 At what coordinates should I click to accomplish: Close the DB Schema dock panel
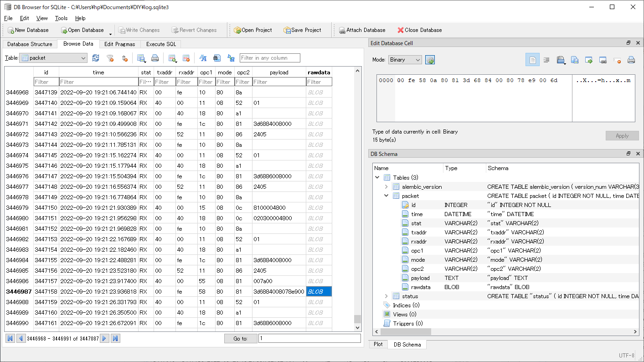coord(638,154)
